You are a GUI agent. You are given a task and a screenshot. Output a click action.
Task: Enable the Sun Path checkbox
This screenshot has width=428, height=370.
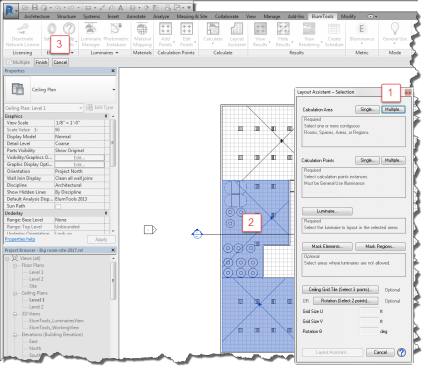point(58,206)
